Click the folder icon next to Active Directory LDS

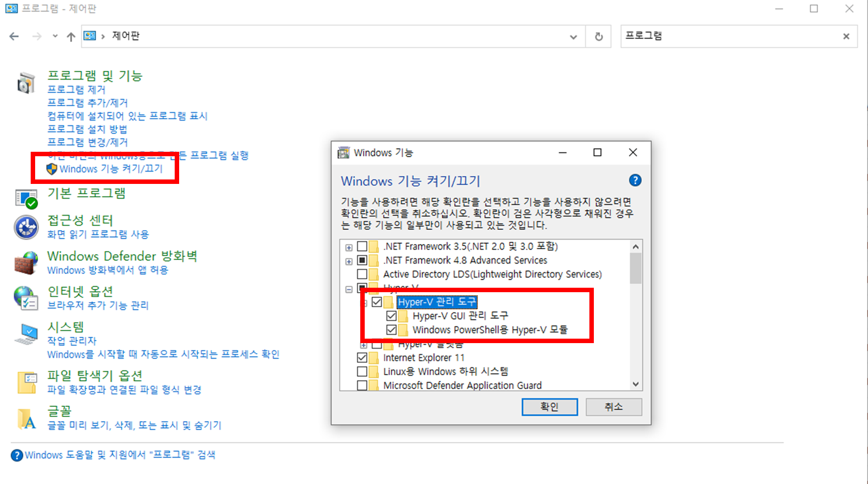374,274
